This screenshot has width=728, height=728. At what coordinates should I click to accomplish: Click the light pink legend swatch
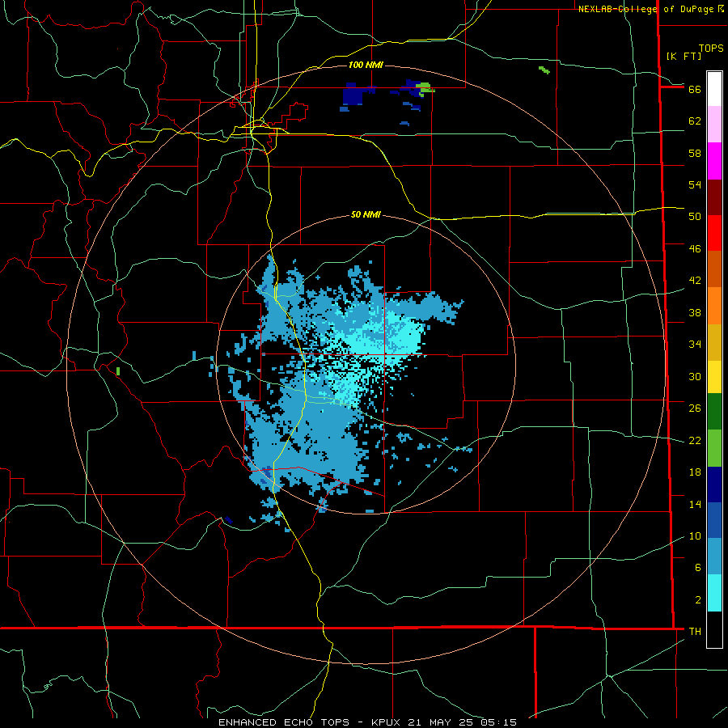pos(714,124)
